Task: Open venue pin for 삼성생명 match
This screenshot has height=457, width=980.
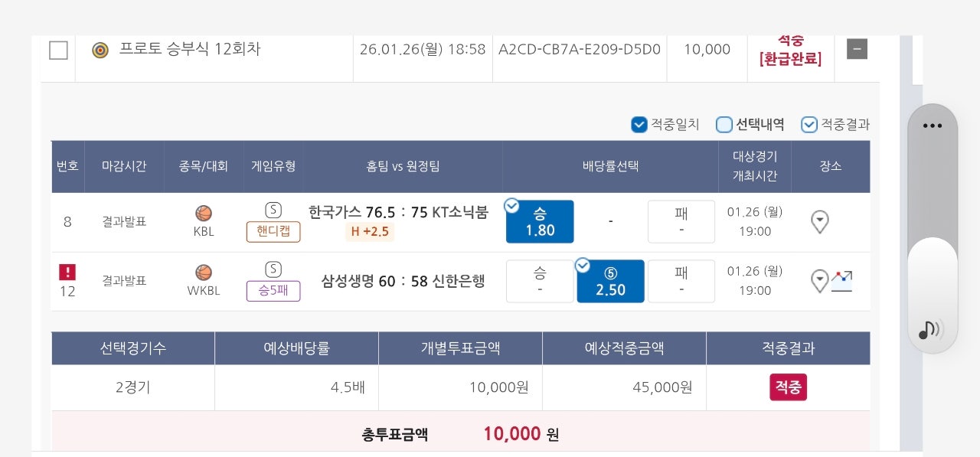Action: click(x=819, y=281)
